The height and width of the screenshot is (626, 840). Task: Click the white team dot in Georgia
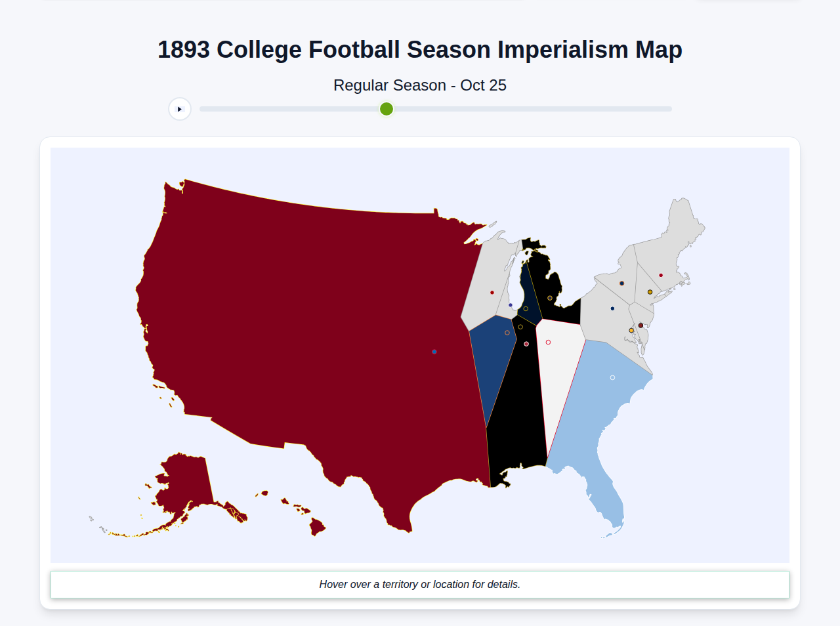612,377
